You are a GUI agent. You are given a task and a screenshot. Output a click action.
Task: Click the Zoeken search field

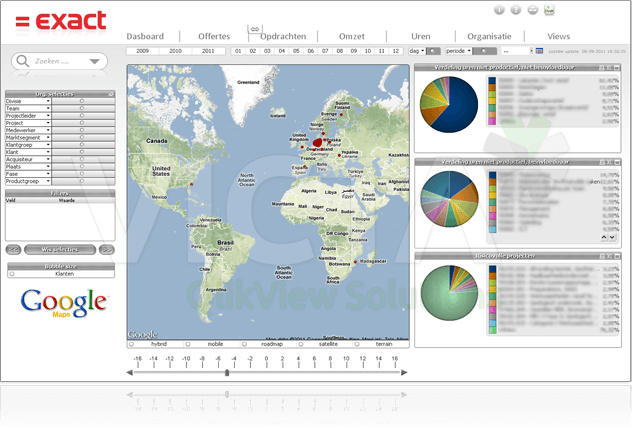click(60, 61)
